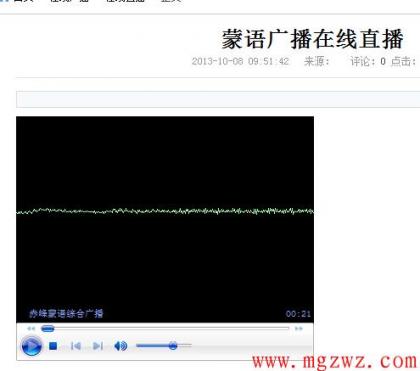The width and height of the screenshot is (420, 371).
Task: Click the 来源 source label
Action: 317,61
